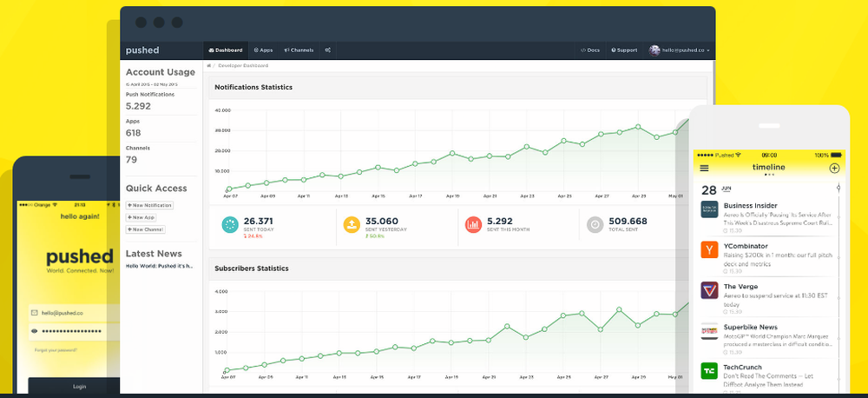Open The Verge timeline entry

(x=766, y=299)
